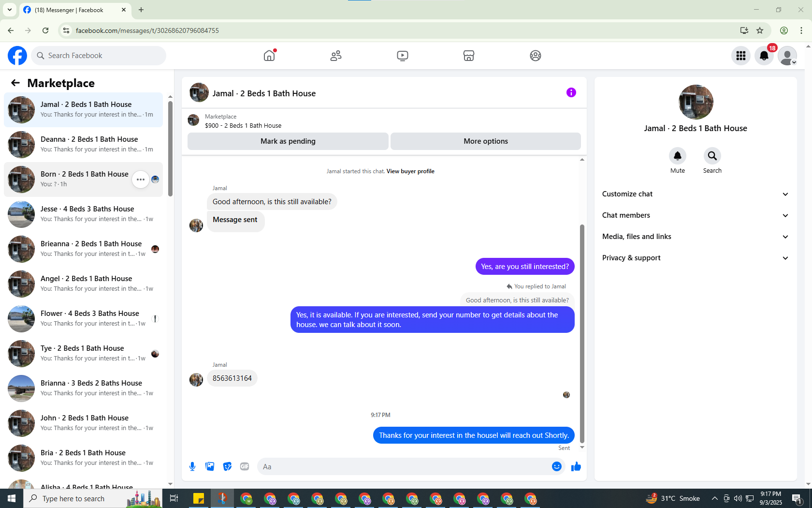Open Brianna 3 Beds 2 Baths House chat

[x=83, y=388]
